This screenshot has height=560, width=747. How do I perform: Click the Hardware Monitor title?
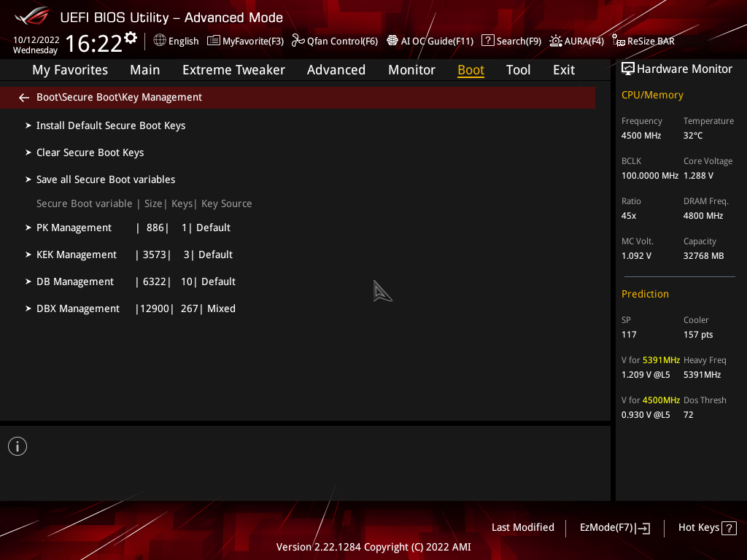point(684,69)
